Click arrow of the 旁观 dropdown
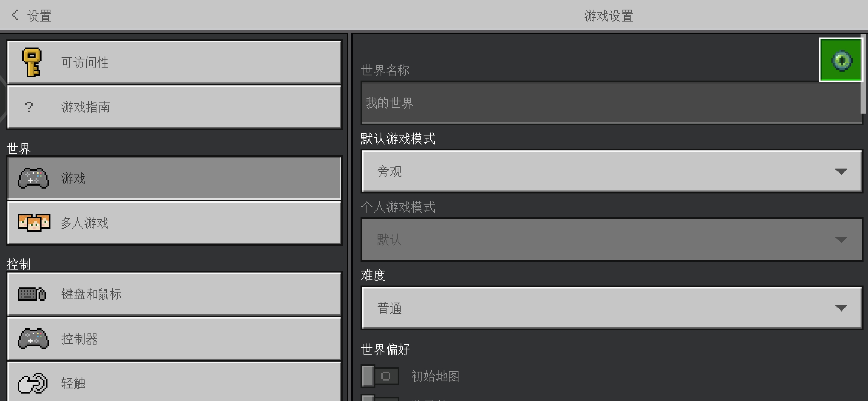The height and width of the screenshot is (401, 868). click(x=841, y=172)
